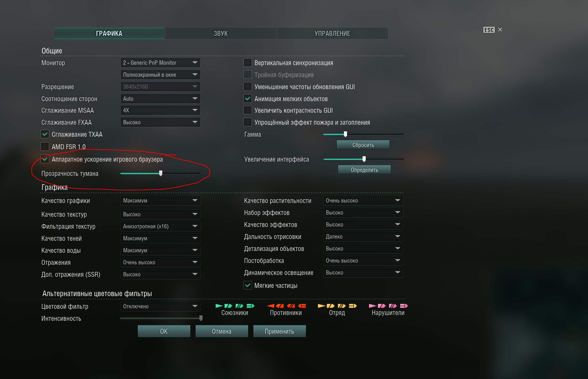Uncheck the Мягкие частицы option
The width and height of the screenshot is (588, 379).
click(x=248, y=285)
